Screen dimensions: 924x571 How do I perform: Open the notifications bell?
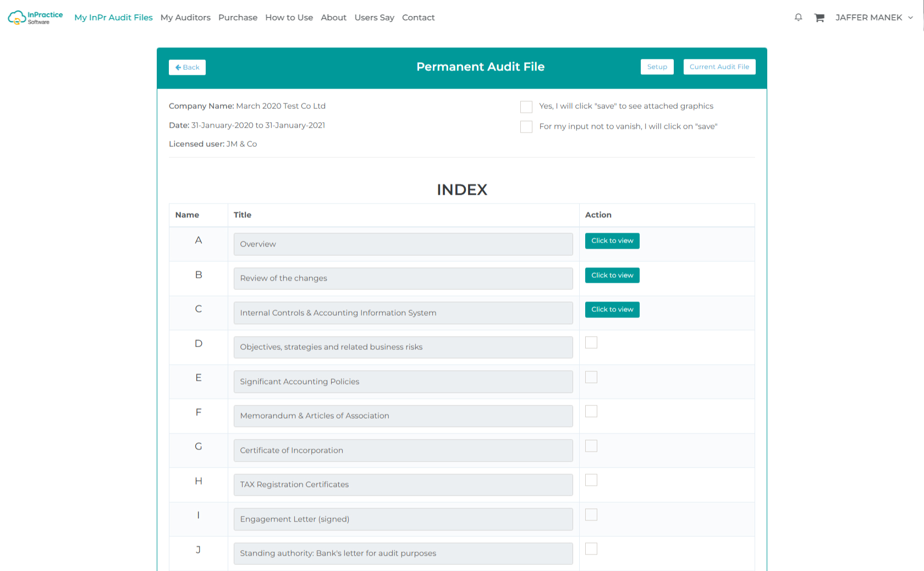click(798, 18)
